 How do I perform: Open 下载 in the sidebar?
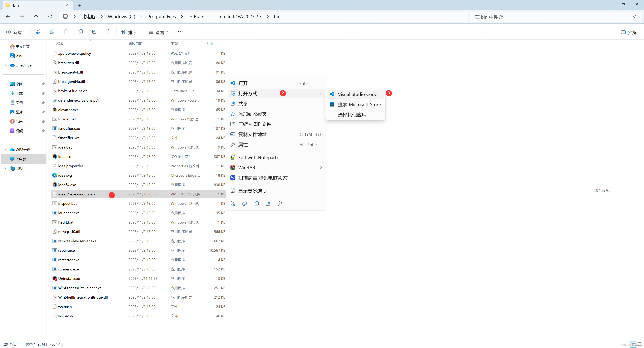pyautogui.click(x=19, y=93)
